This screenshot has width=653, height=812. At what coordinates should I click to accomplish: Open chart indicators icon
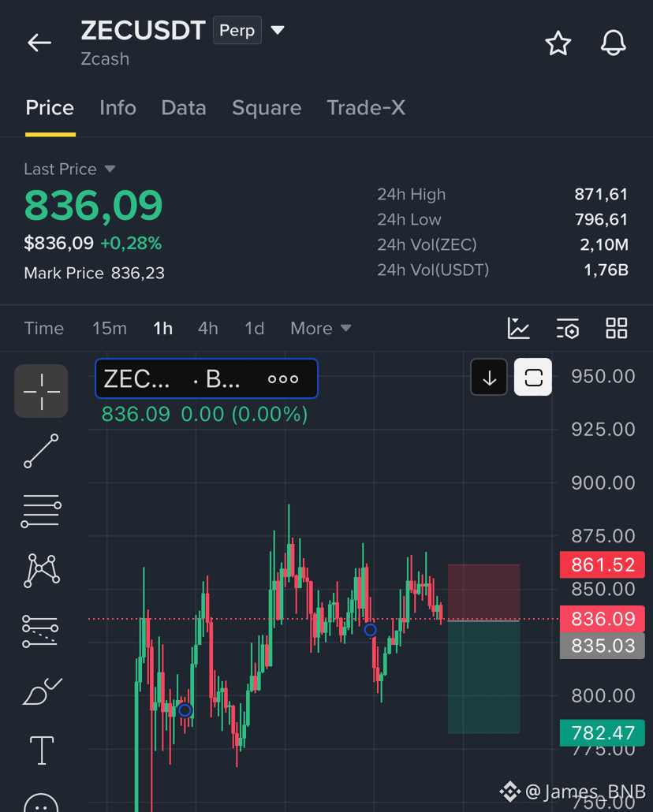tap(518, 328)
